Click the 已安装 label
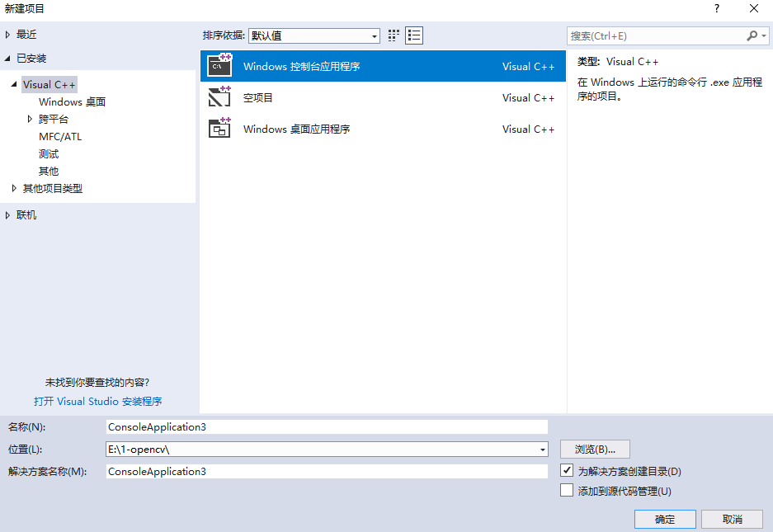Viewport: 773px width, 532px height. (31, 59)
